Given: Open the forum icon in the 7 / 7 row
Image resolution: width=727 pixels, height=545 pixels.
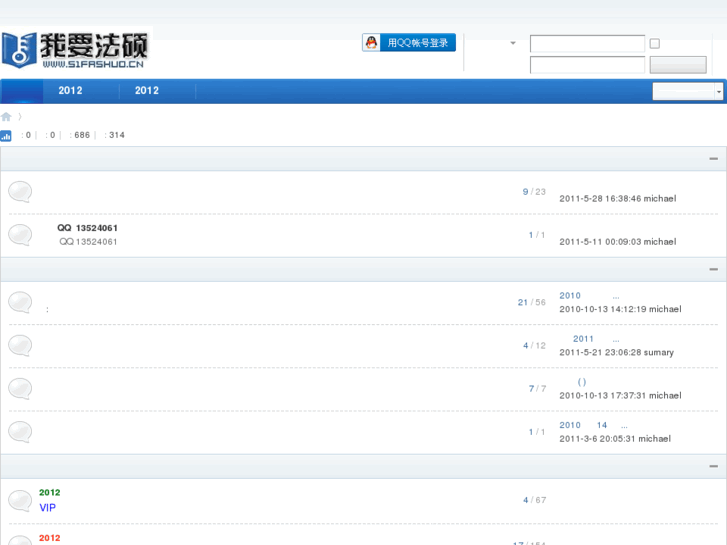Looking at the screenshot, I should (20, 389).
